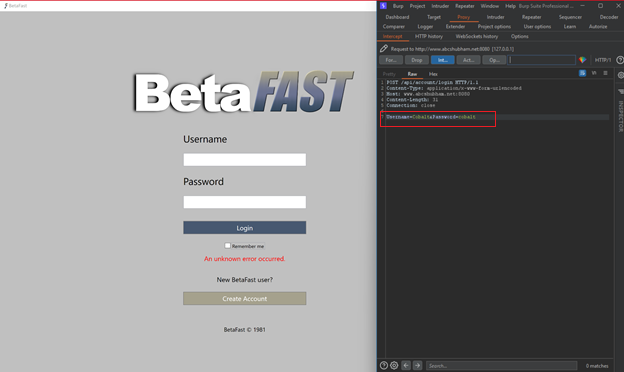The height and width of the screenshot is (372, 624).
Task: Click the Username input field
Action: (x=244, y=160)
